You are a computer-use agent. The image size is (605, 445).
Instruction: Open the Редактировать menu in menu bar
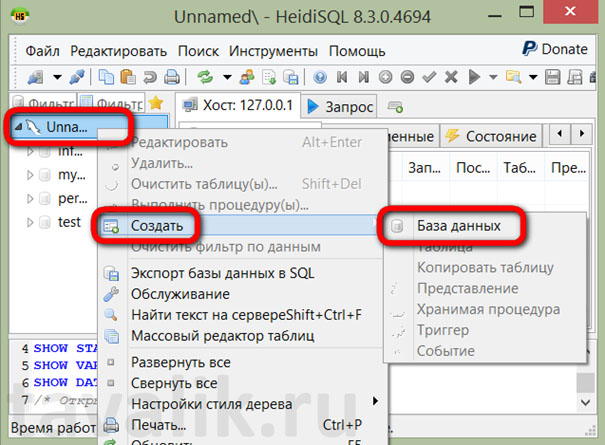click(x=118, y=51)
